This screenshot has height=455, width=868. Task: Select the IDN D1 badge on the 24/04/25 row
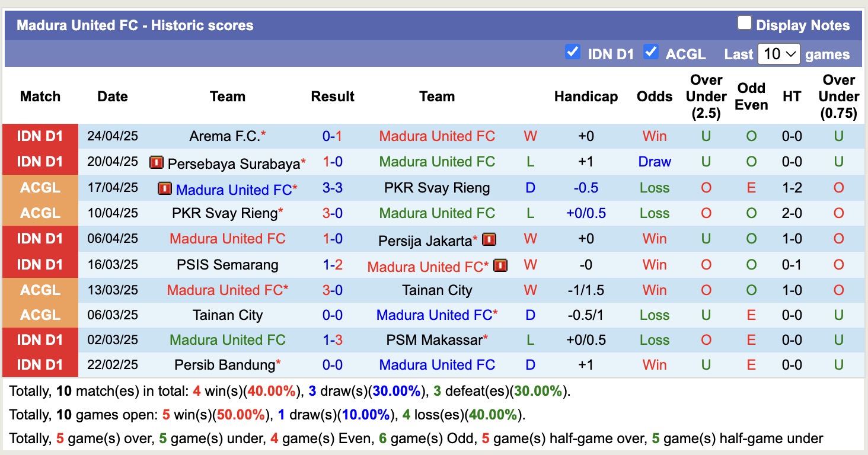[40, 136]
